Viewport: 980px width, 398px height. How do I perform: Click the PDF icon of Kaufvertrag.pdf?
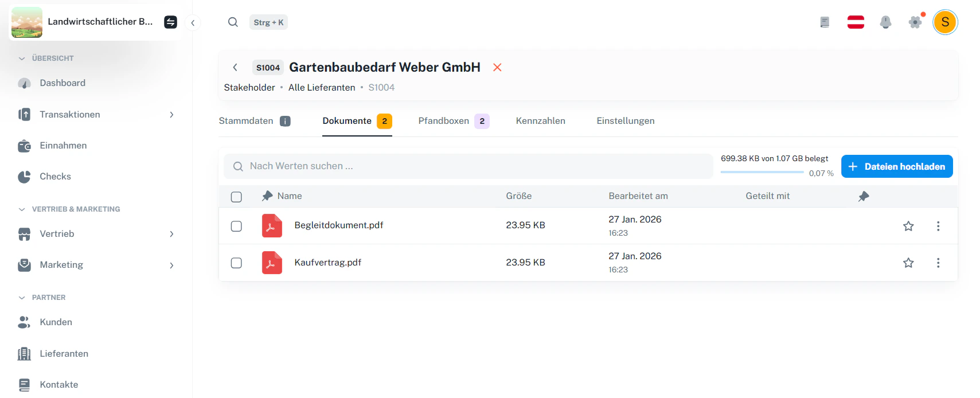272,263
